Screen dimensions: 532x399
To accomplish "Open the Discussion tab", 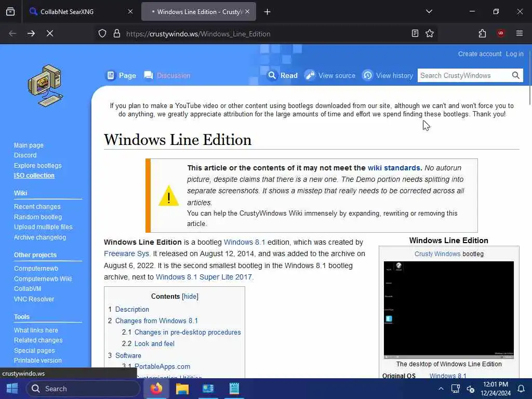I will pyautogui.click(x=167, y=75).
